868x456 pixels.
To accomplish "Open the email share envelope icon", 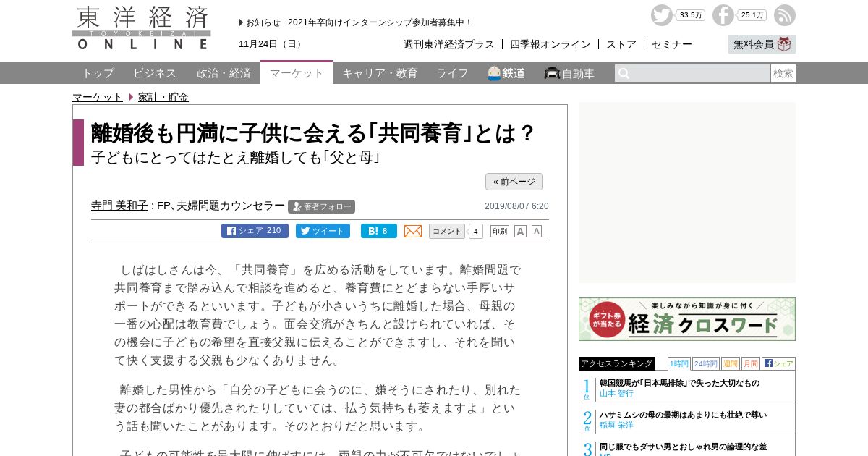I will [x=413, y=231].
